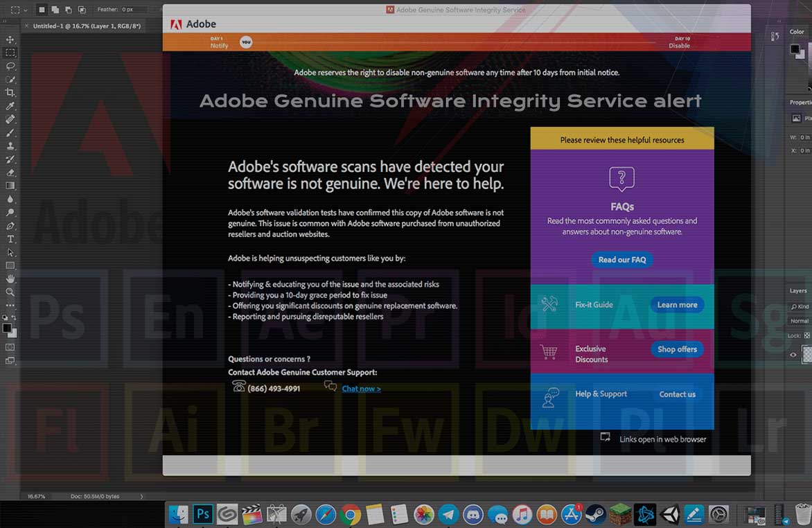
Task: Choose Intersect with Selection mode
Action: pos(81,9)
